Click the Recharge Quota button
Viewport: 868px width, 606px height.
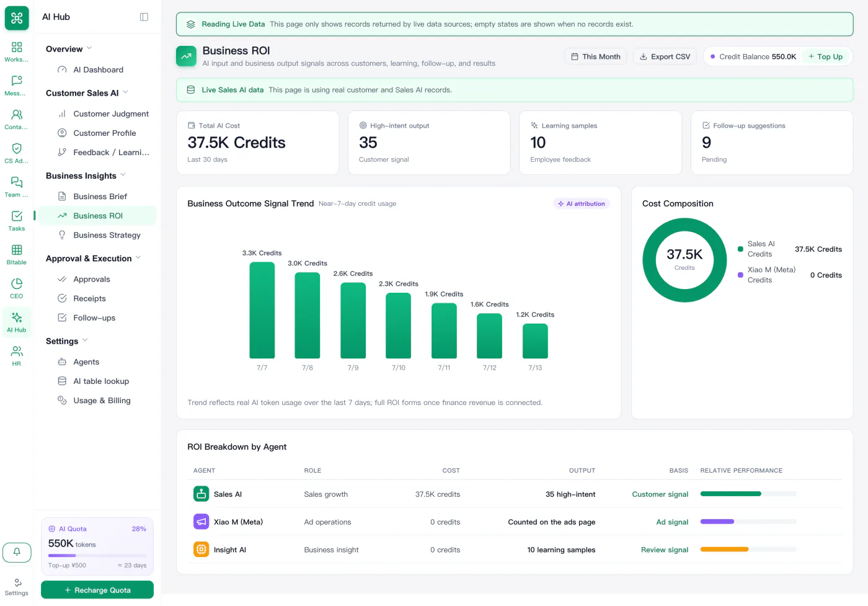tap(97, 590)
